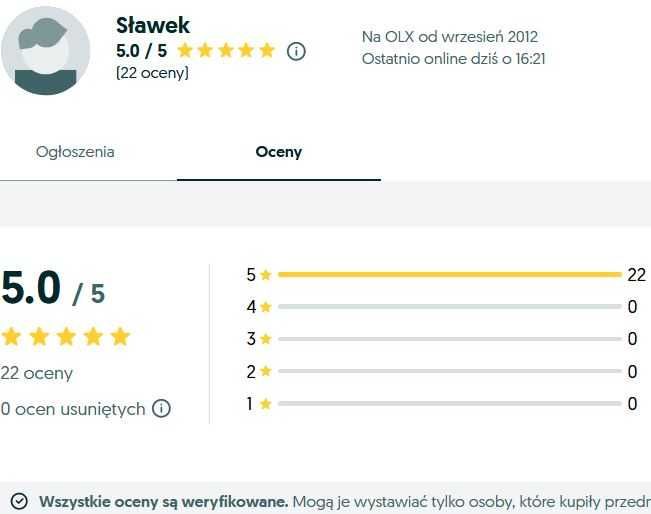Click the 22 oceny text under large stars
This screenshot has width=651, height=514.
(x=37, y=373)
